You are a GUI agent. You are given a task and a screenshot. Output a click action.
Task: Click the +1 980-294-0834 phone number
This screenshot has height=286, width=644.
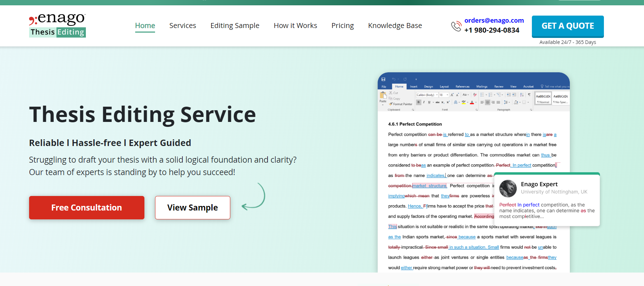click(x=492, y=30)
